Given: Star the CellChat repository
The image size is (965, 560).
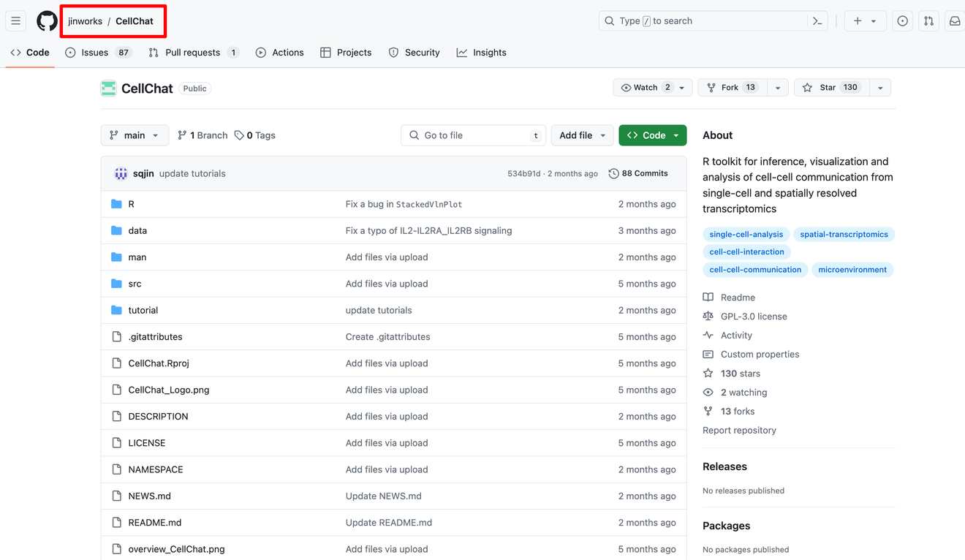Looking at the screenshot, I should coord(831,88).
